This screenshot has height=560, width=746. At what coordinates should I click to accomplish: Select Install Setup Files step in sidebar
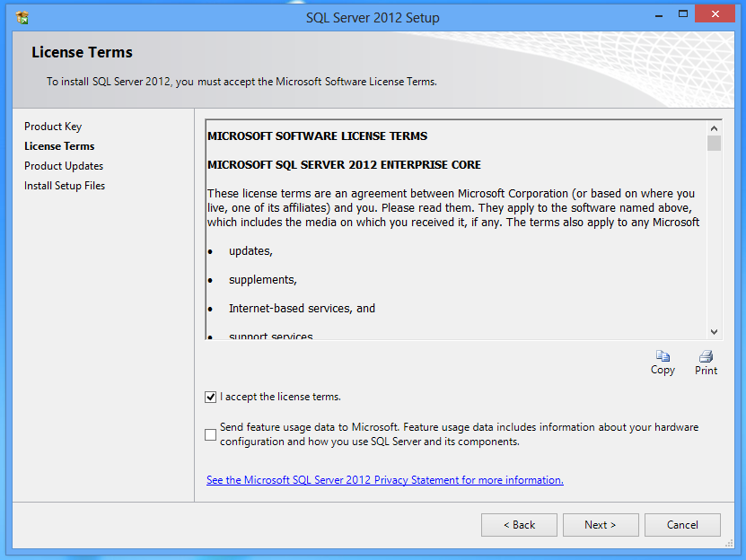[x=65, y=186]
